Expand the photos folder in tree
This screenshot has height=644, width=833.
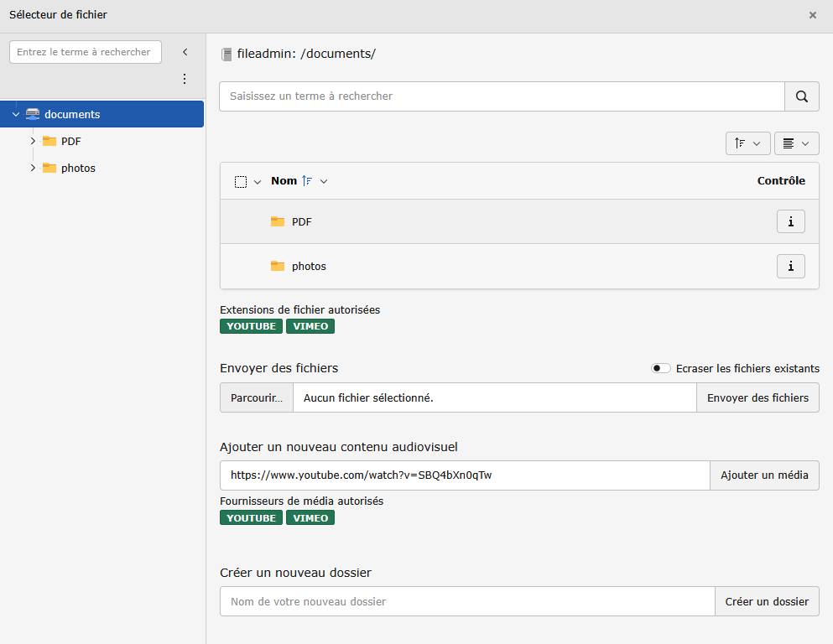point(33,168)
